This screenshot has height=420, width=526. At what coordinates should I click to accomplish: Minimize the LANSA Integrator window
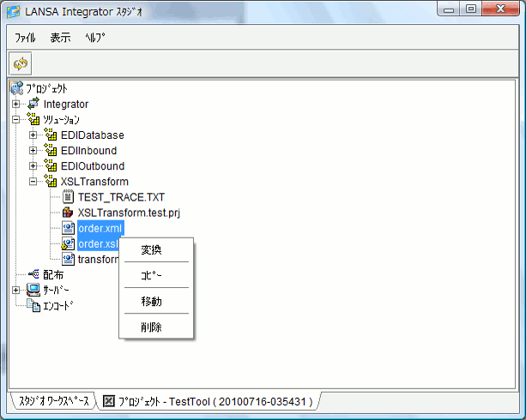point(449,9)
